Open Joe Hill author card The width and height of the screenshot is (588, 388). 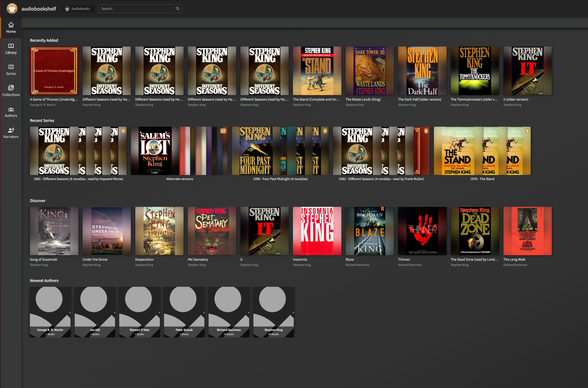[x=95, y=312]
